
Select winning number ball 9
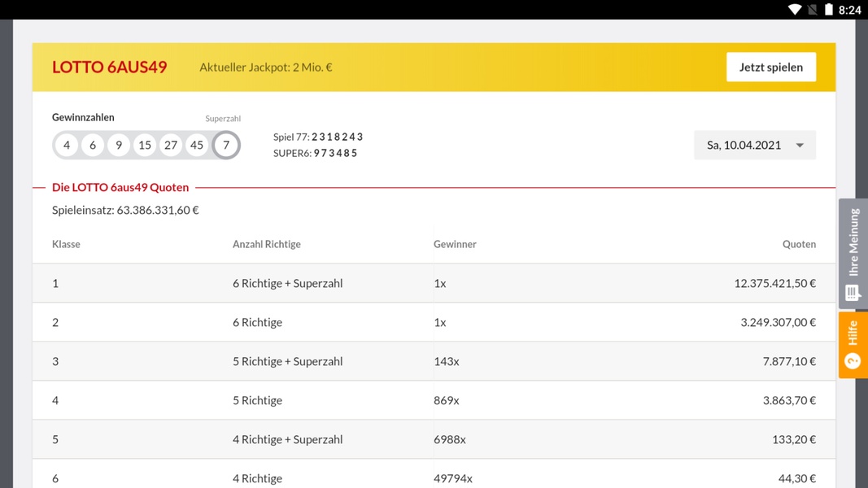[x=119, y=145]
